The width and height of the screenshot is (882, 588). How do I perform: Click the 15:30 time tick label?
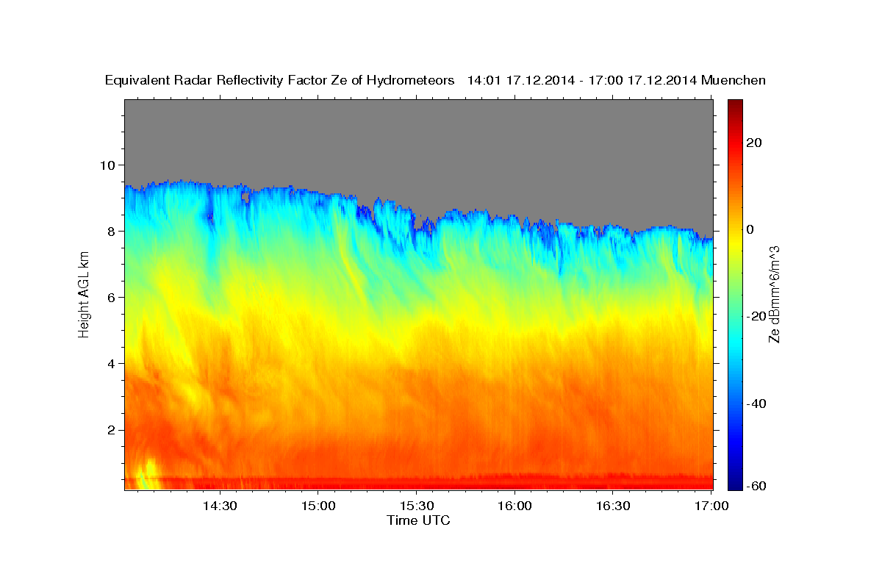point(416,506)
